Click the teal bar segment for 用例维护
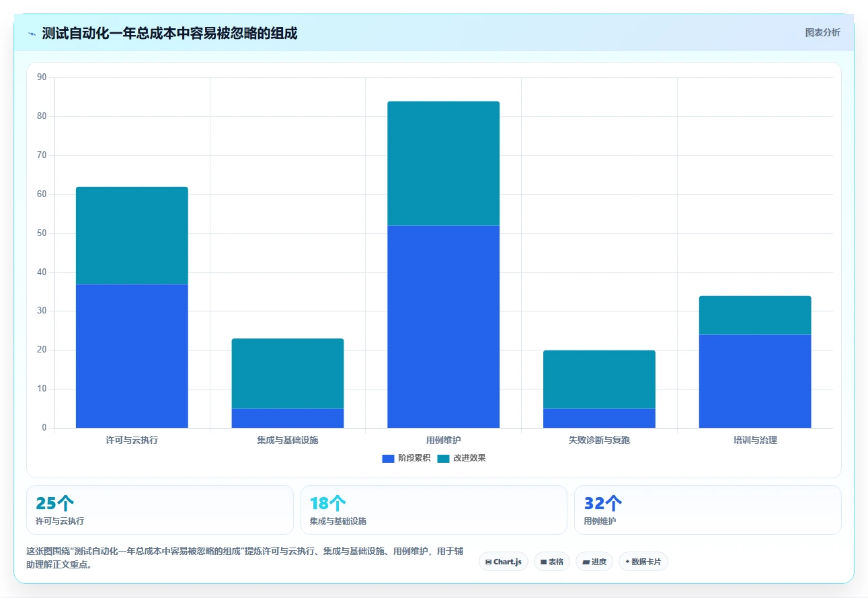Image resolution: width=868 pixels, height=598 pixels. 444,163
